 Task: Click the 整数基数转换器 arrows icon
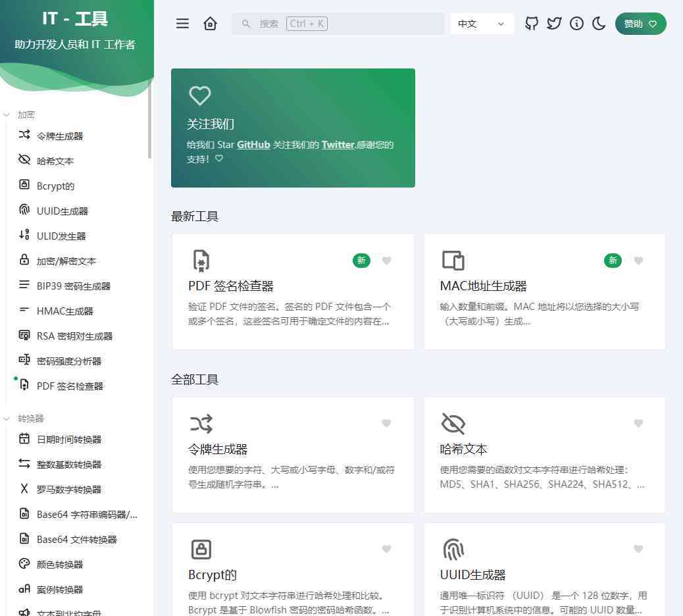pos(24,463)
